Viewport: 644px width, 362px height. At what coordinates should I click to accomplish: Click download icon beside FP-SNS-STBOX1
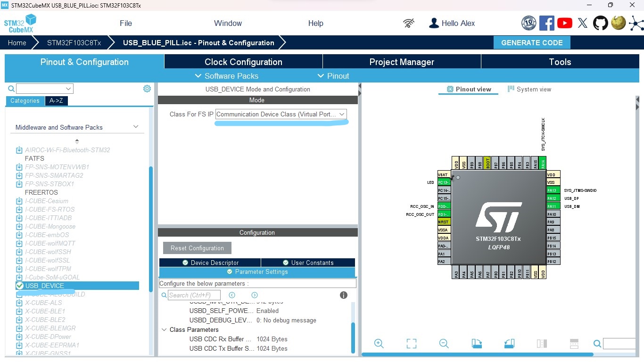[19, 184]
